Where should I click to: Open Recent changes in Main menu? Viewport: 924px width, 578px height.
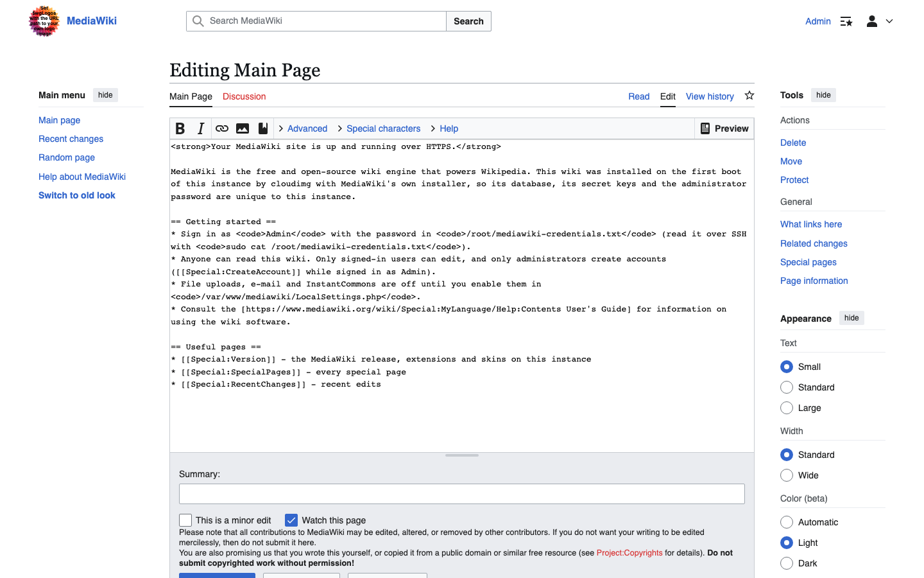pos(71,139)
